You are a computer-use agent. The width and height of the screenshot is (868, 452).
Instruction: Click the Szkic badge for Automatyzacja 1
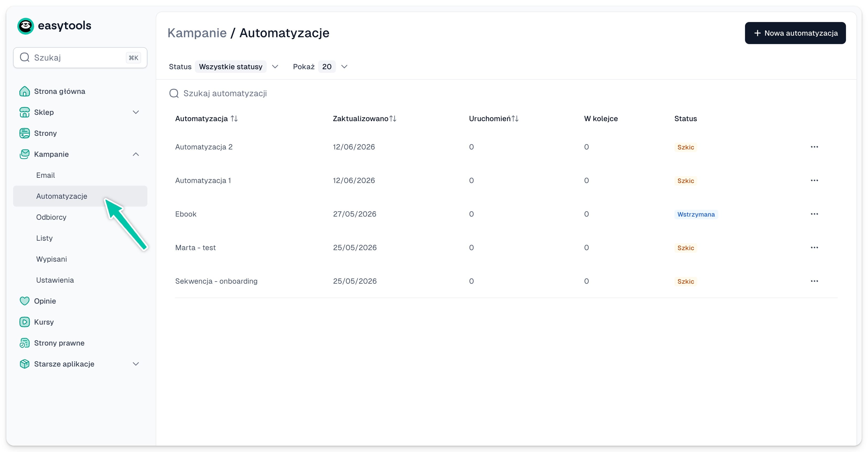coord(685,181)
